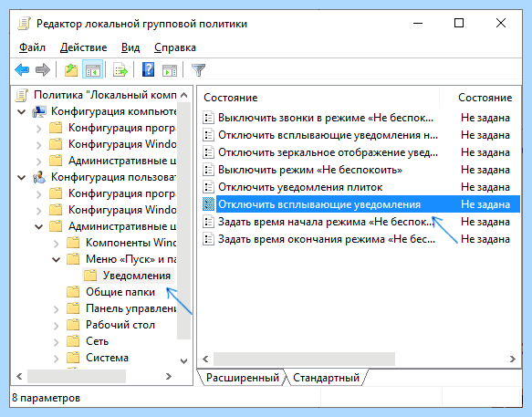This screenshot has height=417, width=532.
Task: Click icon of «Отключить уведомления плиток» policy
Action: pos(208,187)
